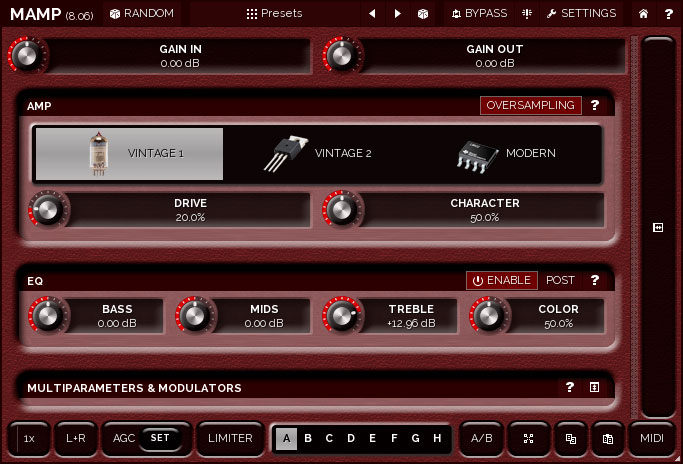
Task: Click the meter panel expand arrows icon
Action: click(658, 227)
